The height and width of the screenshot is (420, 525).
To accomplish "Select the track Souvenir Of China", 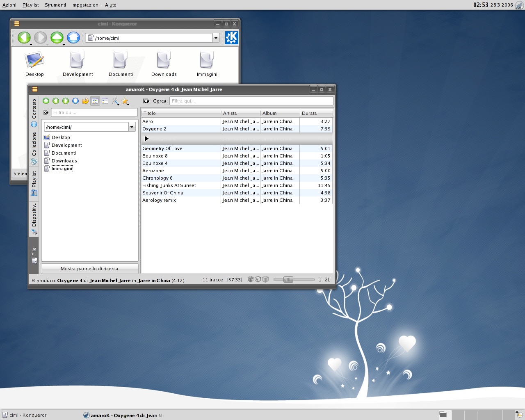I will coord(236,193).
